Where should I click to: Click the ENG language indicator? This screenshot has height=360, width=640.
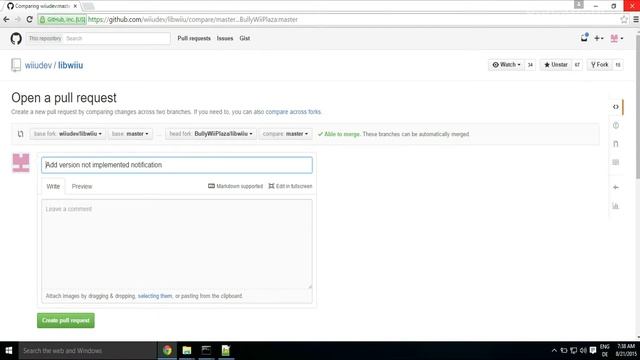604,351
